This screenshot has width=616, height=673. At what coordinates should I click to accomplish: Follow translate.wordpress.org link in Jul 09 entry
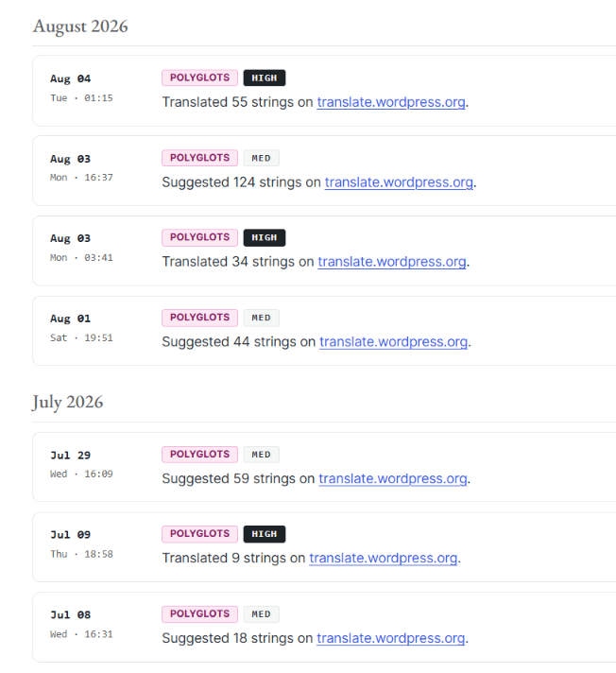[383, 559]
